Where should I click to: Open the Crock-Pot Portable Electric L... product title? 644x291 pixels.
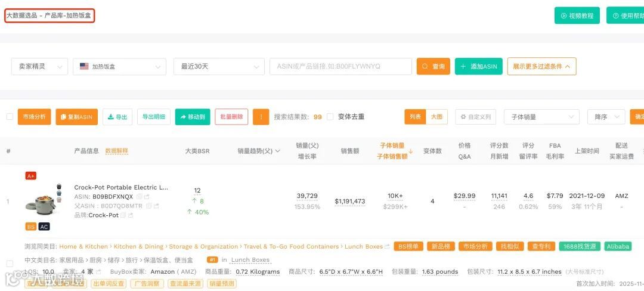pyautogui.click(x=121, y=187)
